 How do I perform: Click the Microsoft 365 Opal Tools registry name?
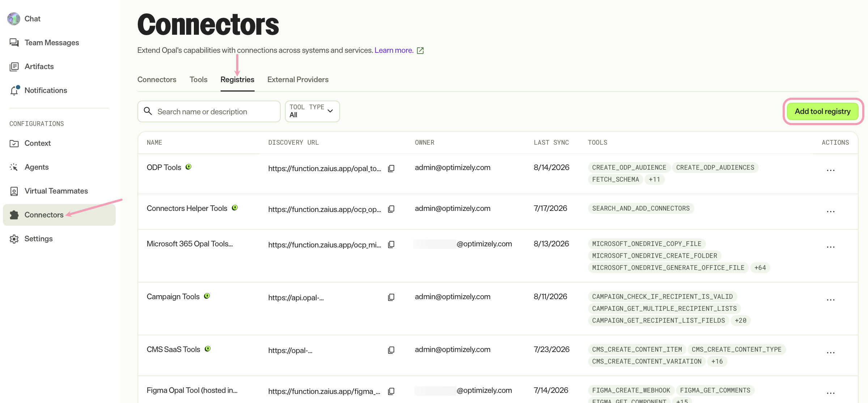click(190, 244)
